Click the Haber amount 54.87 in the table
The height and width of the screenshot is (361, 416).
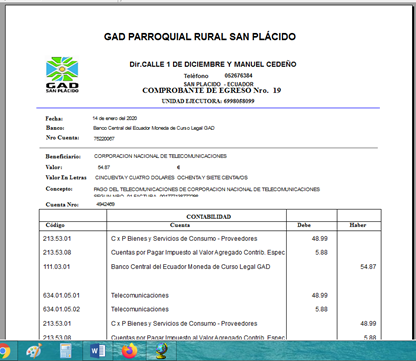coord(368,267)
